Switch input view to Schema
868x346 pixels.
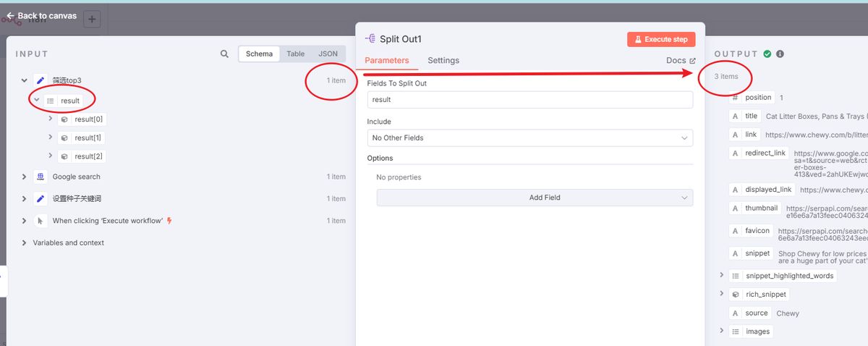tap(259, 54)
